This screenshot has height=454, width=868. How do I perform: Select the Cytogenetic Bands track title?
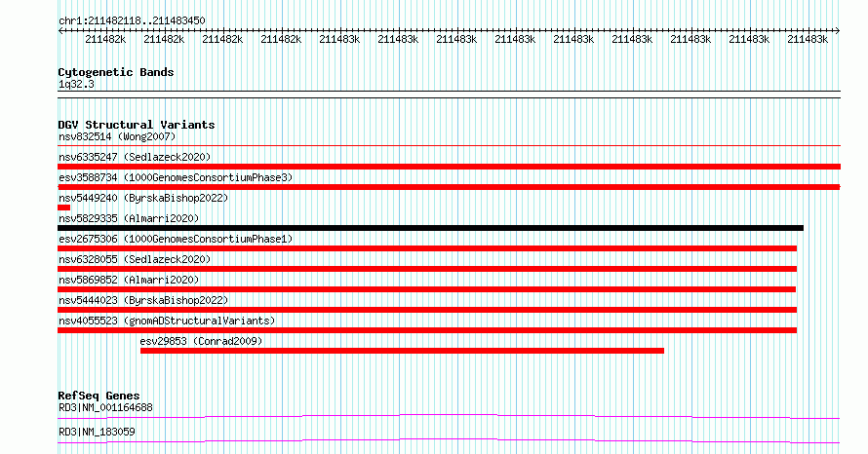point(116,72)
